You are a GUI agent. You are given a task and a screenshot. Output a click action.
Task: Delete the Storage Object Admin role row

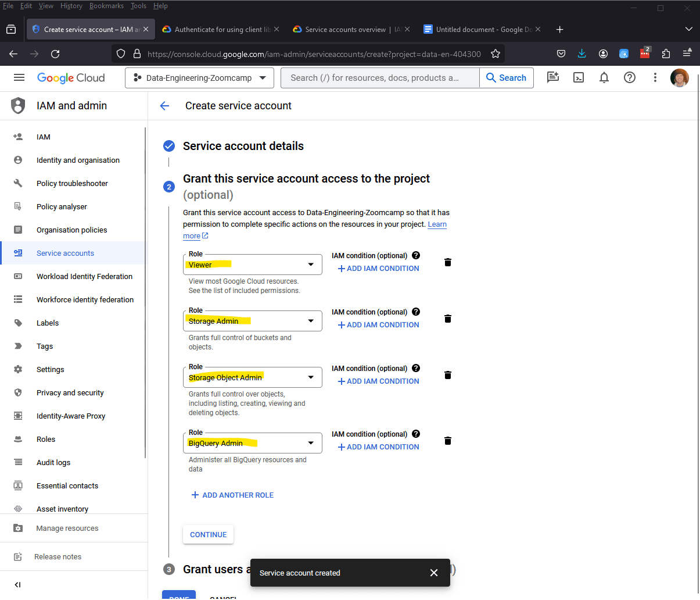[448, 375]
